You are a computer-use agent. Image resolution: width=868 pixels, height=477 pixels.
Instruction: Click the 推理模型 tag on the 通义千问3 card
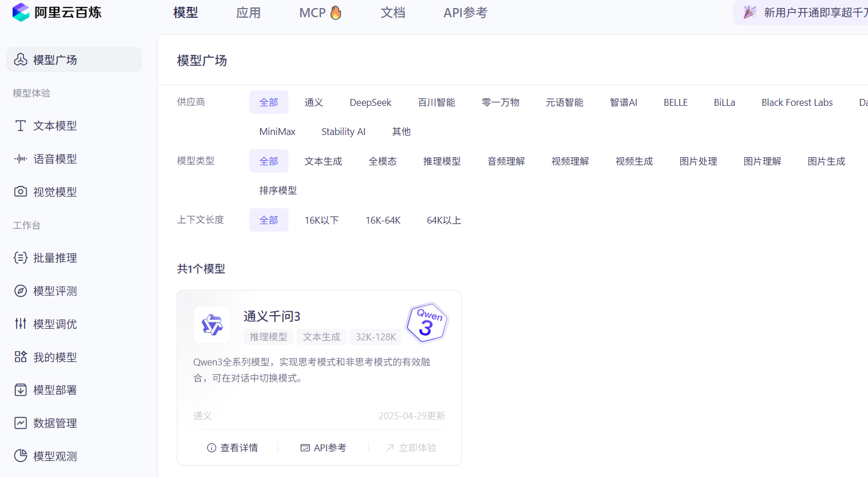click(x=268, y=337)
